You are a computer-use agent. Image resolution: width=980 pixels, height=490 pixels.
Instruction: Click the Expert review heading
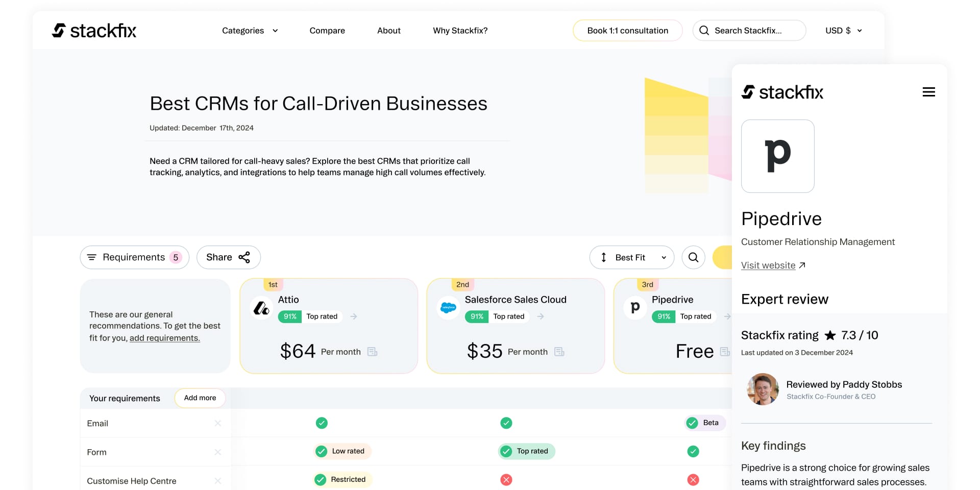[785, 299]
